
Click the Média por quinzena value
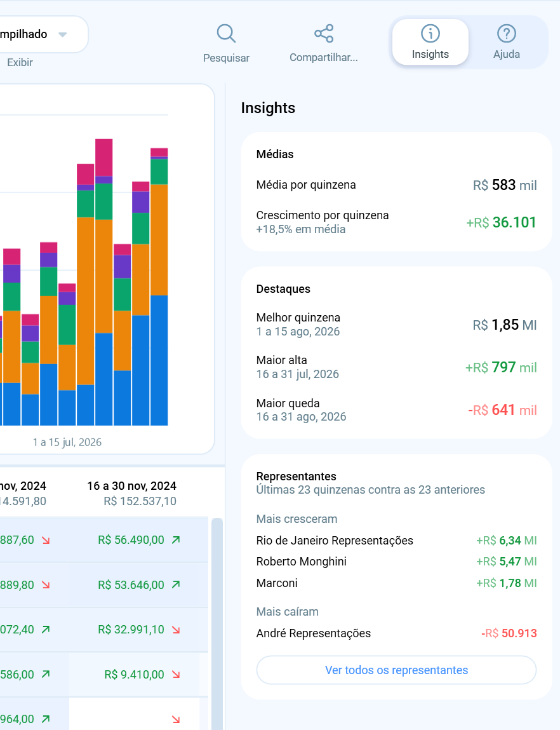coord(505,185)
